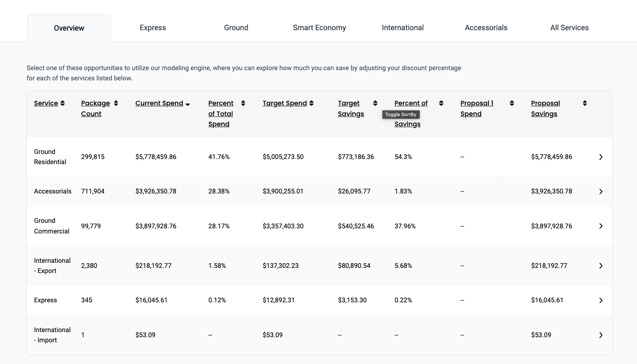Click the Proposal Savings sort icon
This screenshot has width=637, height=364.
585,103
